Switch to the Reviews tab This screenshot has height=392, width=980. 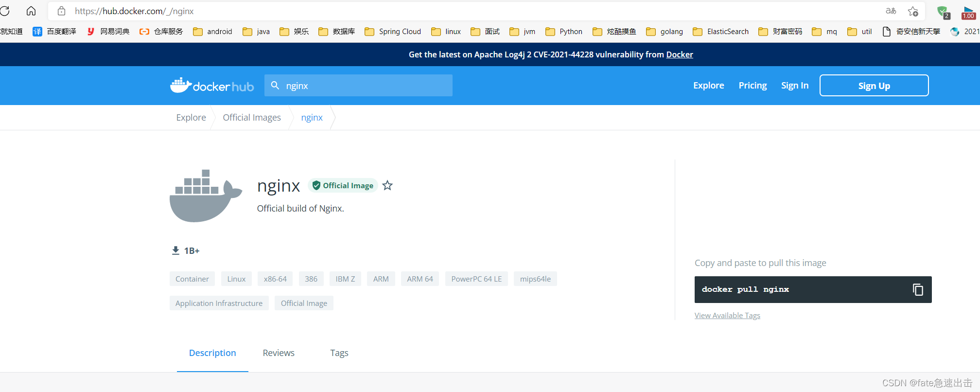click(279, 353)
